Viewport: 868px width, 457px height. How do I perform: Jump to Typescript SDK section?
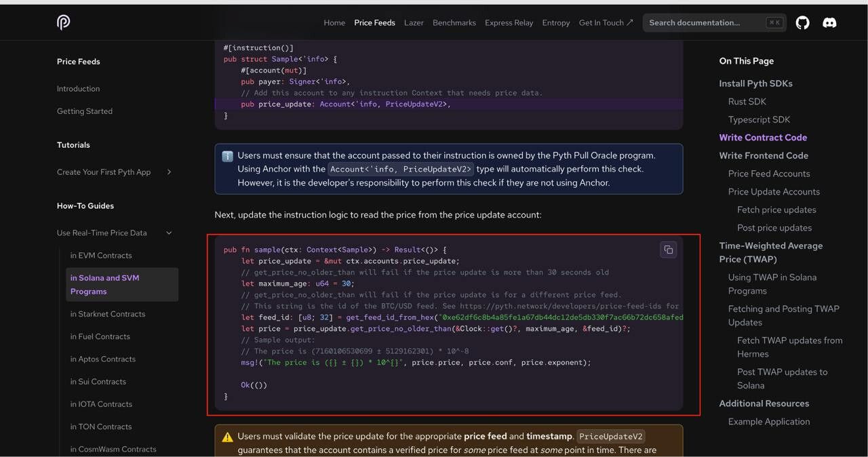(x=759, y=119)
